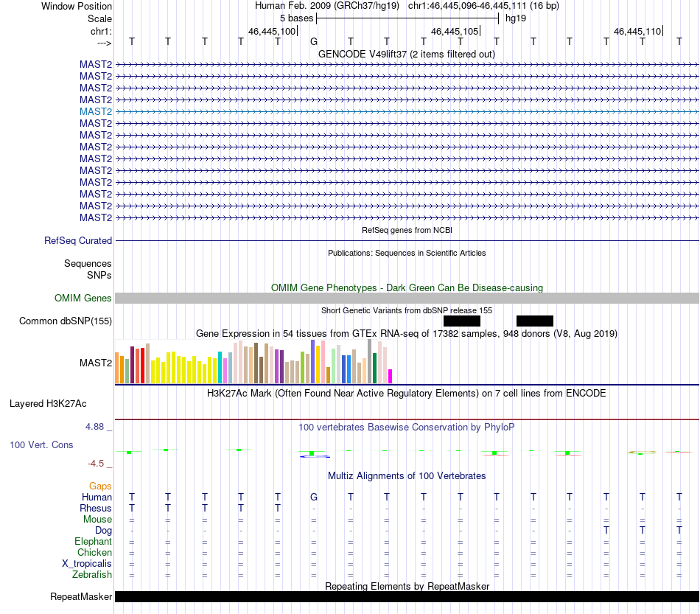Click the 'Zebrafish' alignment row label
Viewport: 700px width, 614px height.
(92, 574)
